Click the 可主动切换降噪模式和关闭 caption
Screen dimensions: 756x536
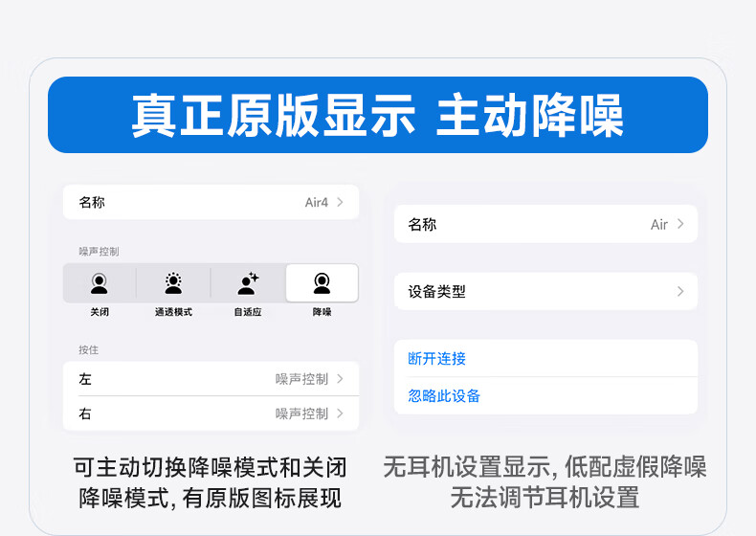pyautogui.click(x=211, y=467)
